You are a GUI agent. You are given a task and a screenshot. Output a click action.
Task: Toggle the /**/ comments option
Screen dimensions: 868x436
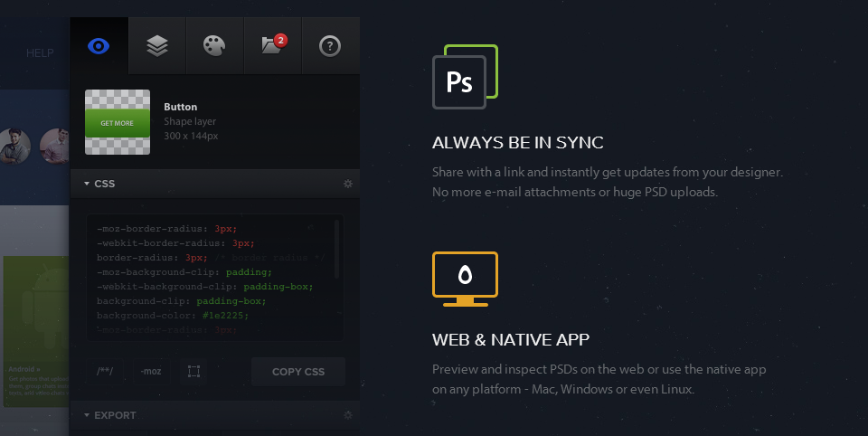coord(105,372)
